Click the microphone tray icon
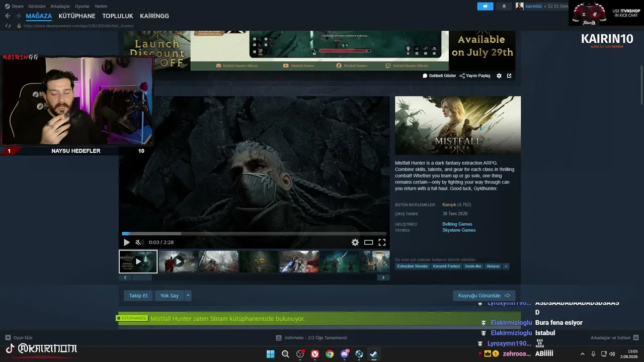 [594, 354]
